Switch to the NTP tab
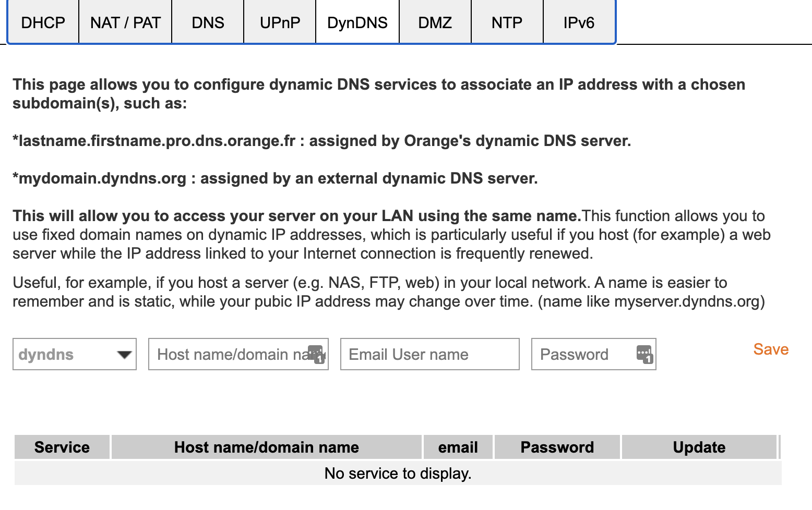 pos(507,23)
